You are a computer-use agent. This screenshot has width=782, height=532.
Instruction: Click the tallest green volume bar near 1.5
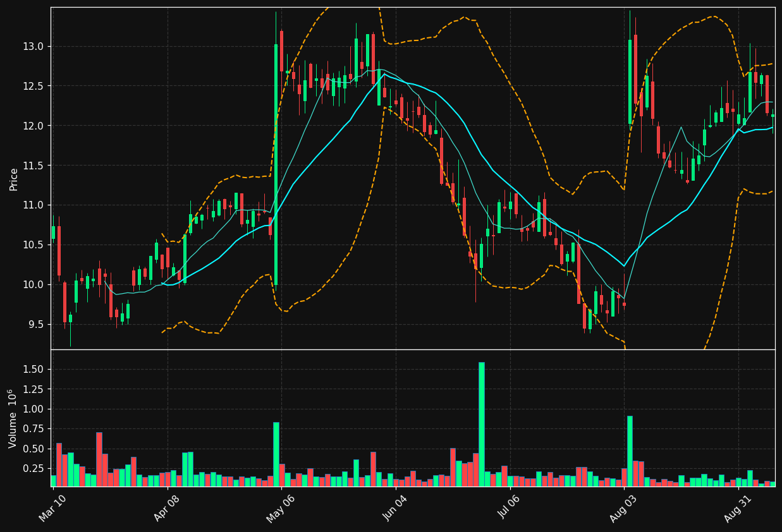(x=482, y=424)
